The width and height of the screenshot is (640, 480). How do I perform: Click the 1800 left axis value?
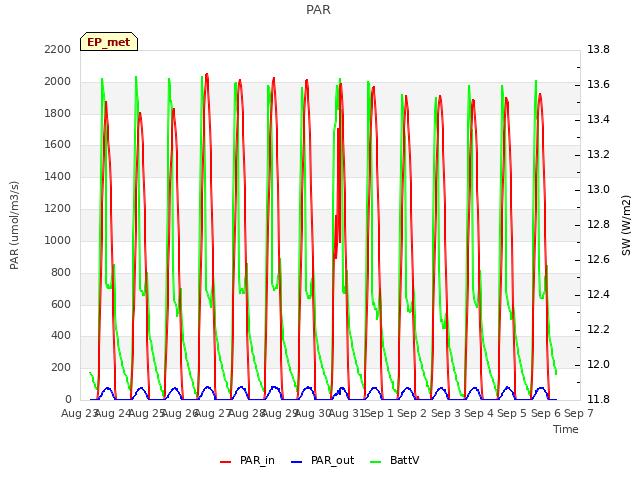(58, 113)
